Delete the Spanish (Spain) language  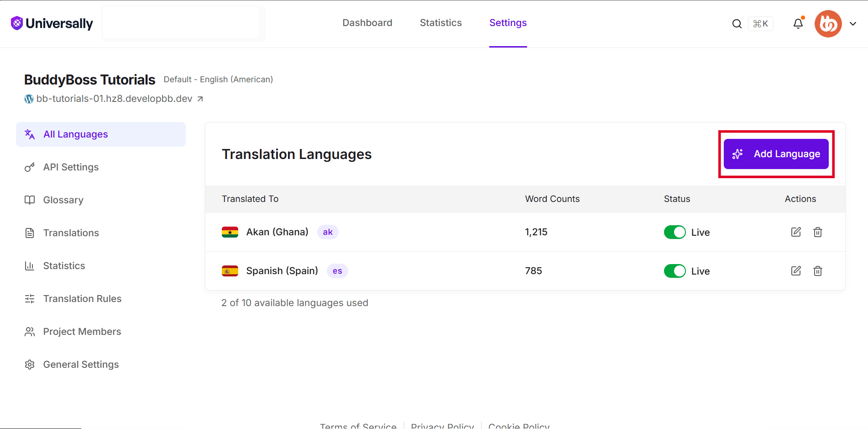pyautogui.click(x=818, y=271)
